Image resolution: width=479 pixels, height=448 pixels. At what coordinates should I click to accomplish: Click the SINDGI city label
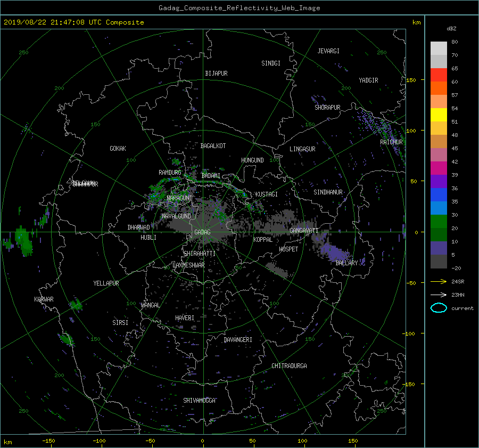[271, 63]
